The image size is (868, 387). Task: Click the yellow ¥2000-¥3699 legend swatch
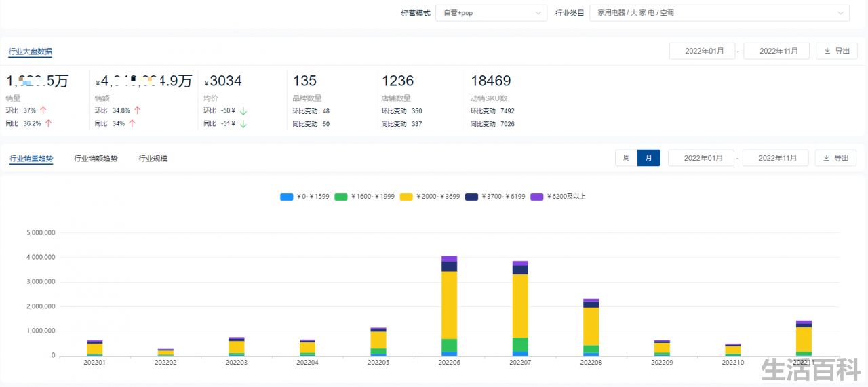(406, 197)
